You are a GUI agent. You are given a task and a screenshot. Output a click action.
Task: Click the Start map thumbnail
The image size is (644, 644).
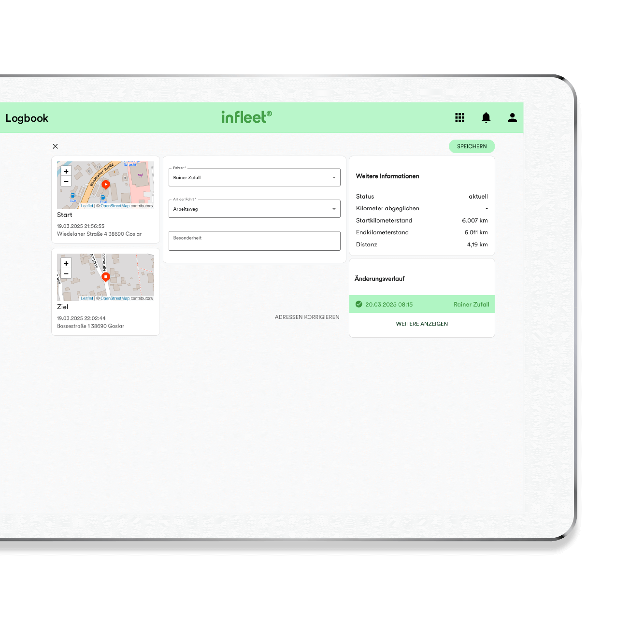(105, 185)
